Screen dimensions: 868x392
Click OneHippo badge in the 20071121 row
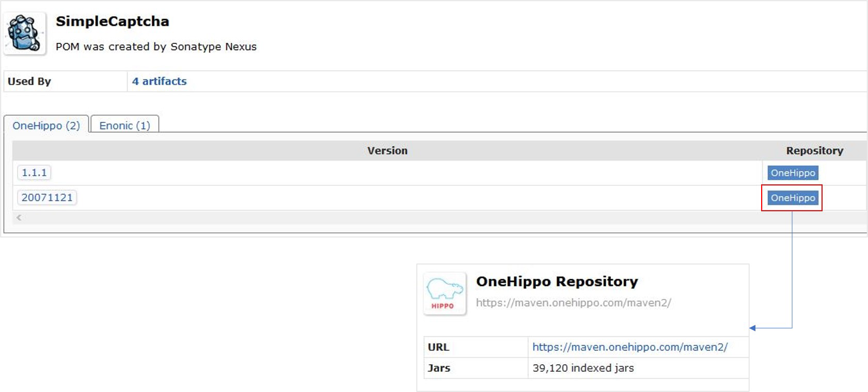tap(793, 198)
